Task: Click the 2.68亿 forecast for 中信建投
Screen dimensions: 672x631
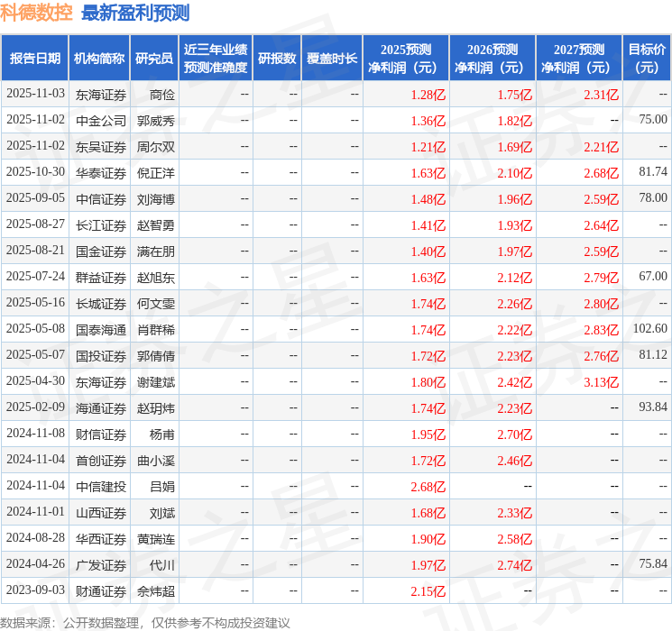Action: coord(428,487)
